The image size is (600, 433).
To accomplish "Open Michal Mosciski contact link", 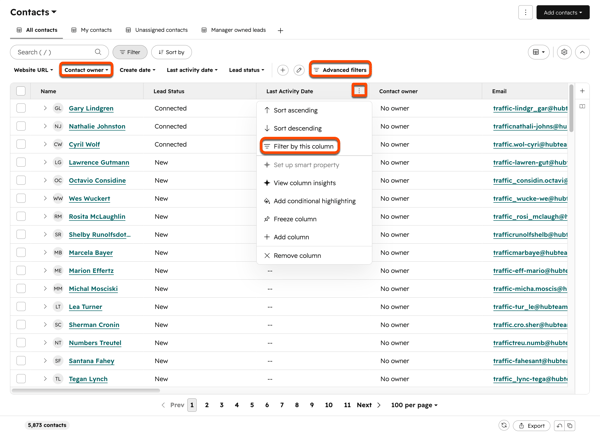I will coord(93,289).
